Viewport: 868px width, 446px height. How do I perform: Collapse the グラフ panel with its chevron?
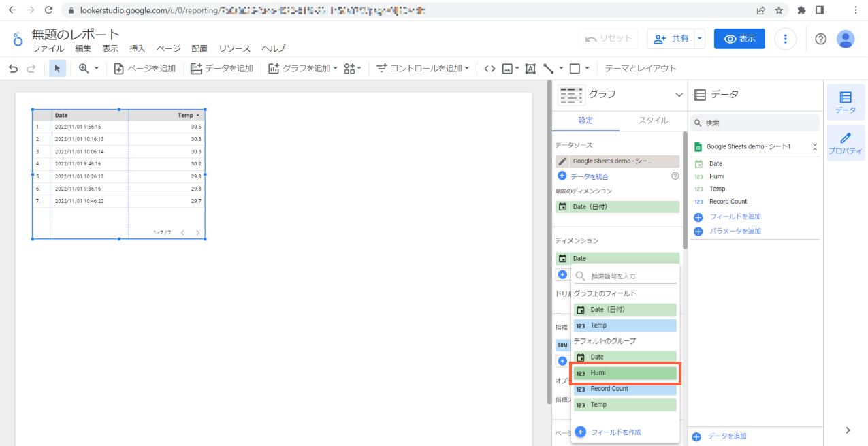(678, 95)
